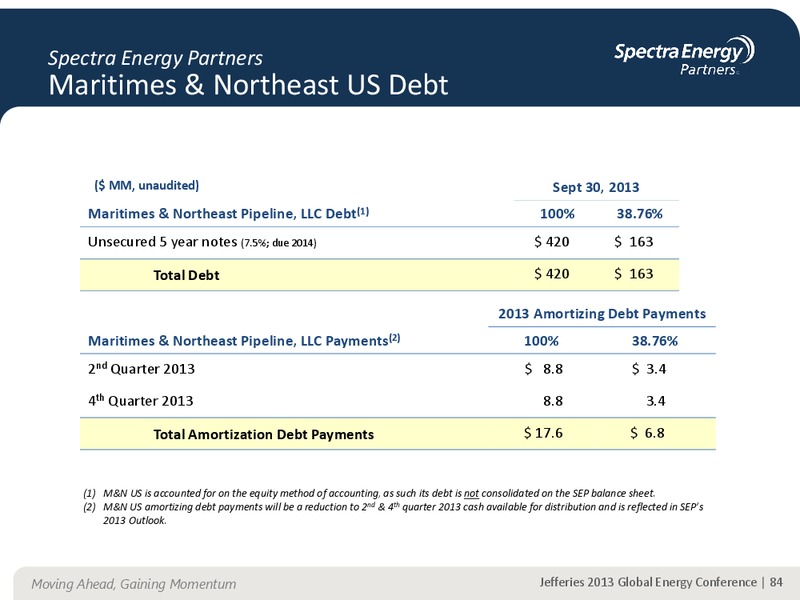Click the 'Sept 30, 2013' column header

(x=595, y=187)
